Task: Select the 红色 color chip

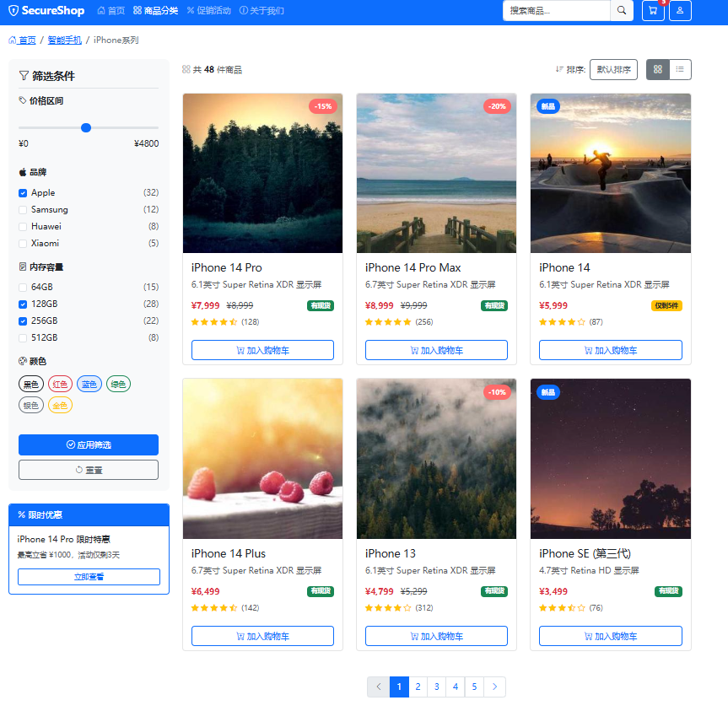Action: (60, 384)
